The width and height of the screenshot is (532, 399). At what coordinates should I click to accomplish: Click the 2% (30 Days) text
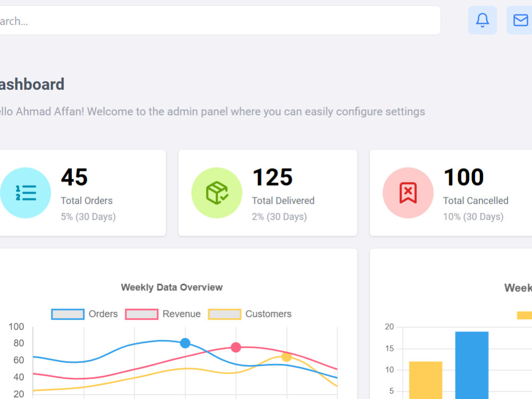(x=279, y=217)
